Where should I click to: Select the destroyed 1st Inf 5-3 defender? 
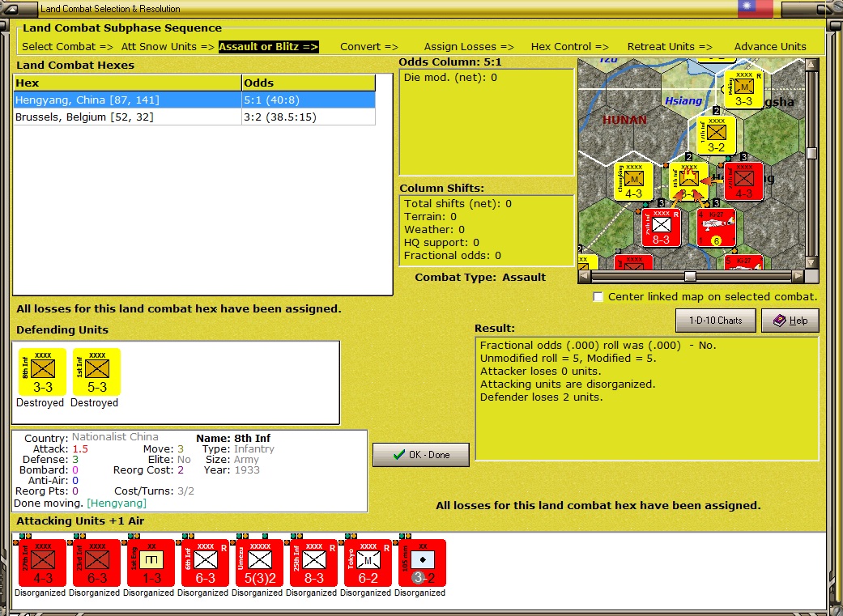pyautogui.click(x=97, y=372)
